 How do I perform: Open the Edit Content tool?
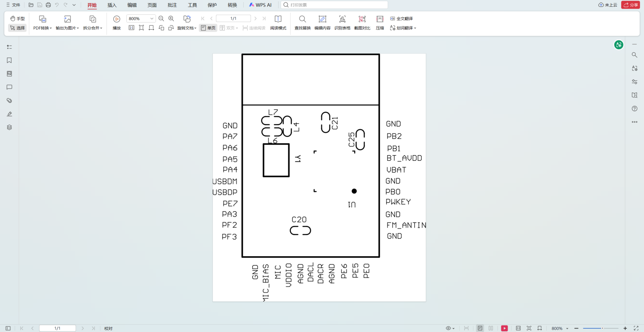click(x=322, y=19)
